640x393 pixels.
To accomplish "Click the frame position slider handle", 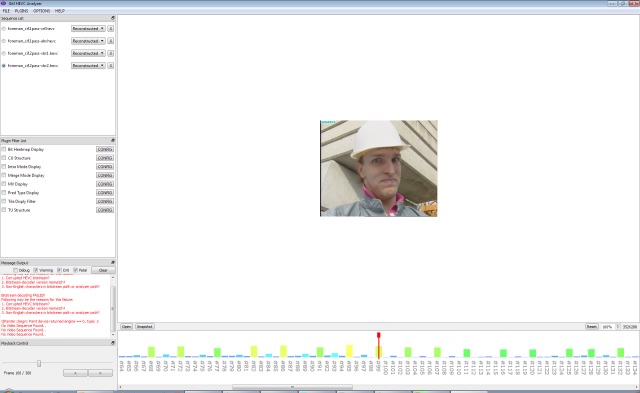I will pyautogui.click(x=39, y=363).
